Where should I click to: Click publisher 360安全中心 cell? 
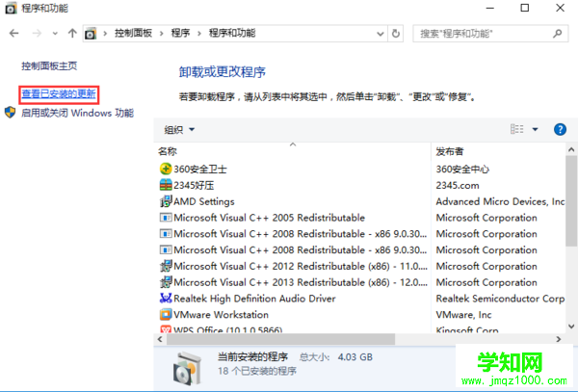pos(462,170)
